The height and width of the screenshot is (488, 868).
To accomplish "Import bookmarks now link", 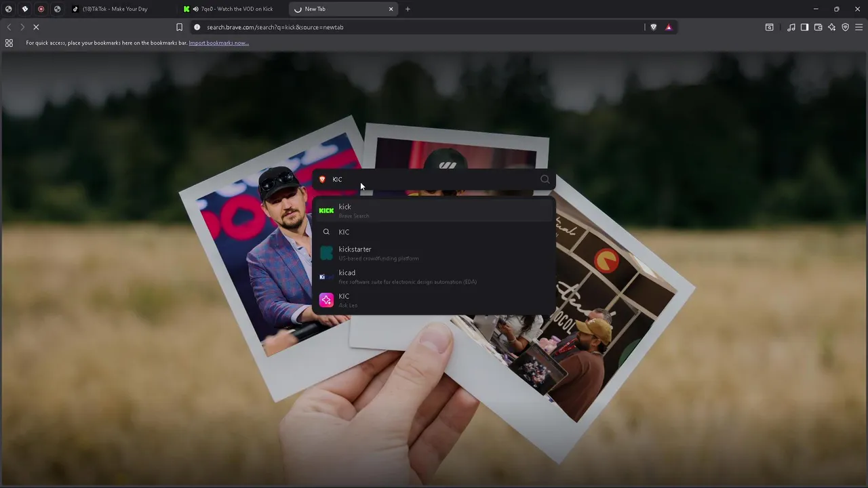I will (218, 43).
